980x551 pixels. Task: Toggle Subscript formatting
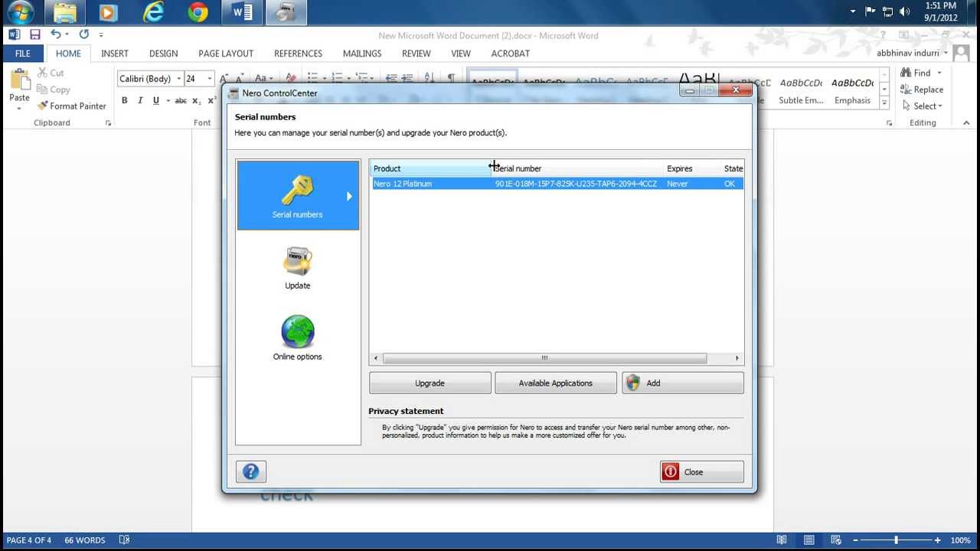pos(197,100)
